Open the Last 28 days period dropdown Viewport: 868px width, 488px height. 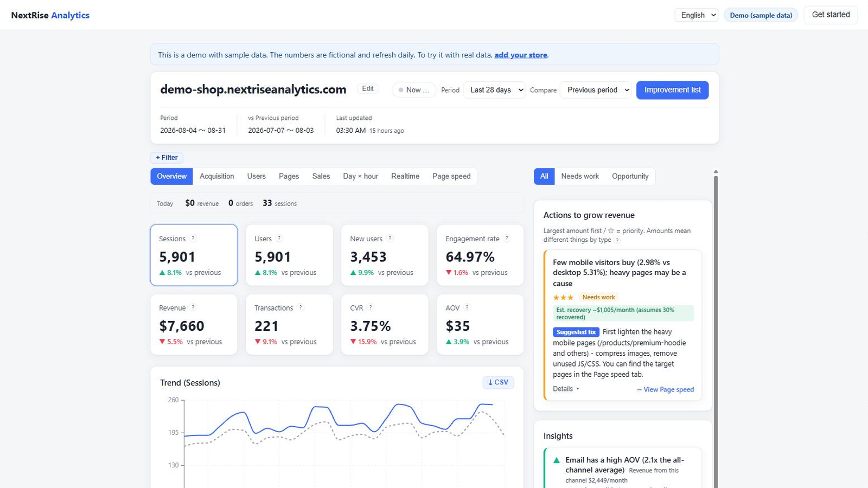click(x=494, y=90)
